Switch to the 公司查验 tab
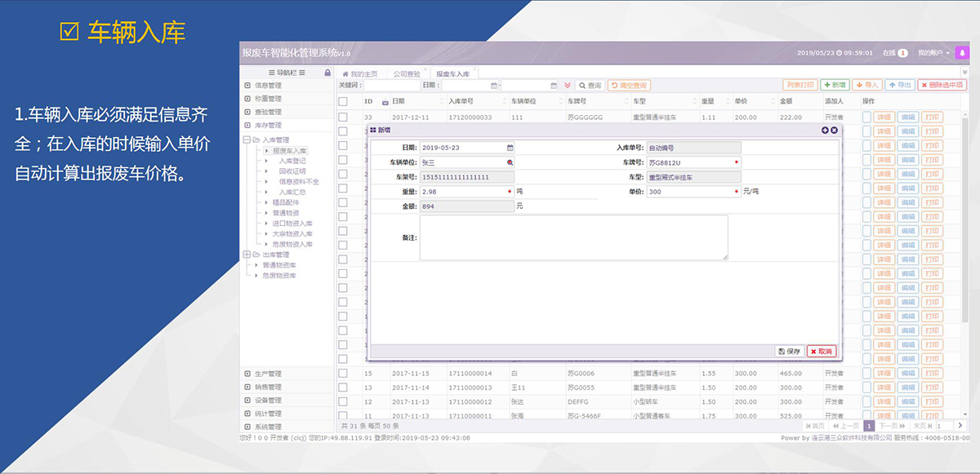Image resolution: width=980 pixels, height=474 pixels. coord(407,73)
